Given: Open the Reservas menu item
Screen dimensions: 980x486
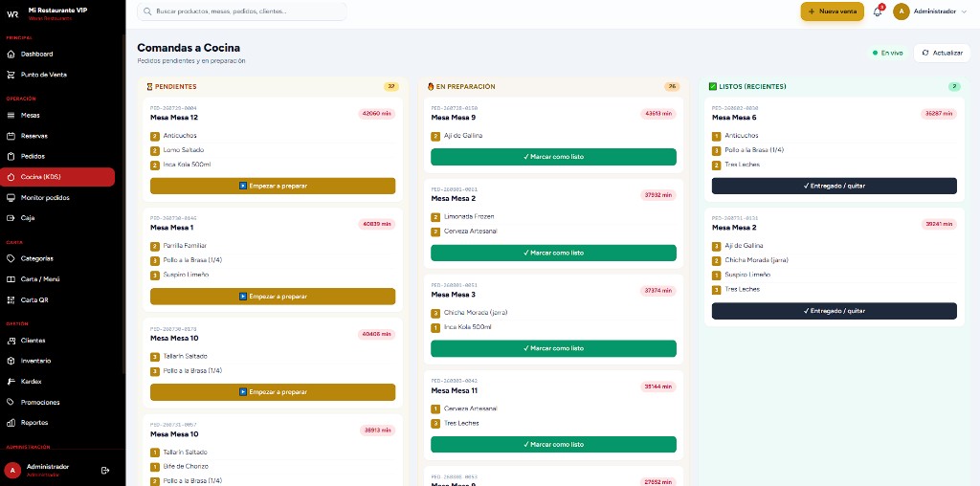Looking at the screenshot, I should coord(57,136).
